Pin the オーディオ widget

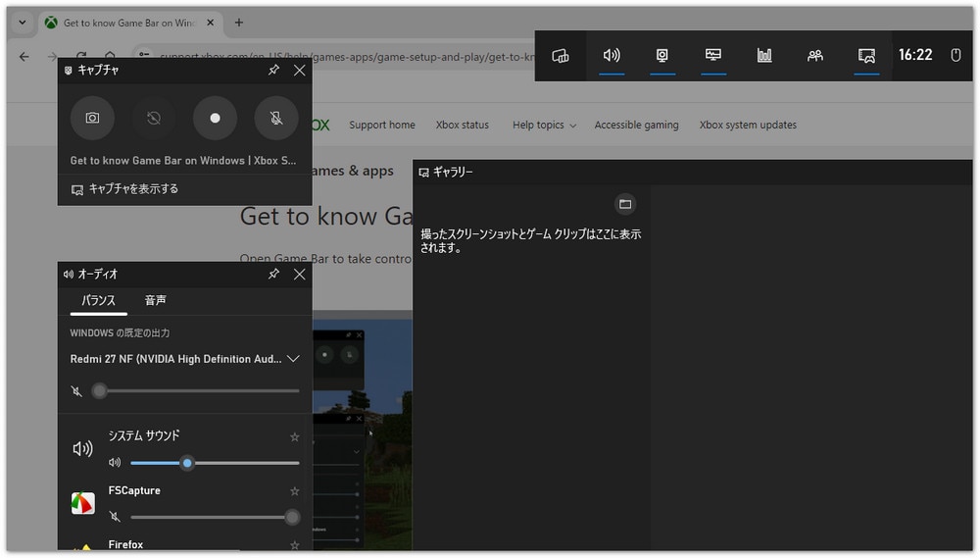(273, 274)
